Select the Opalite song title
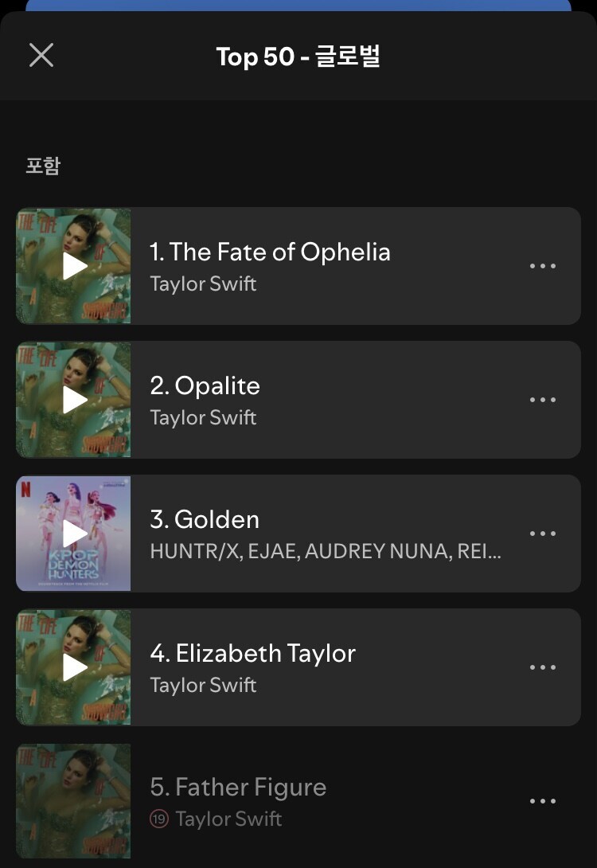The height and width of the screenshot is (868, 597). [x=205, y=386]
